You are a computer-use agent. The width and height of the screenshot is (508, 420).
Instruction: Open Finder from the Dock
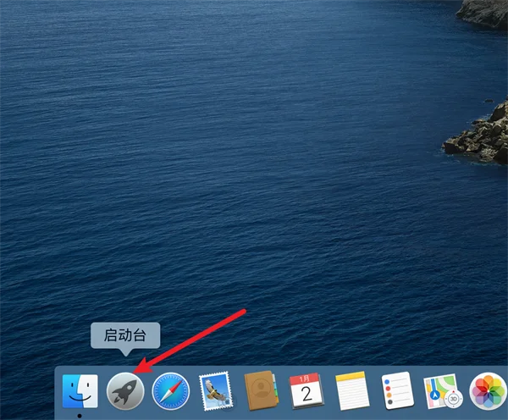[x=80, y=391]
